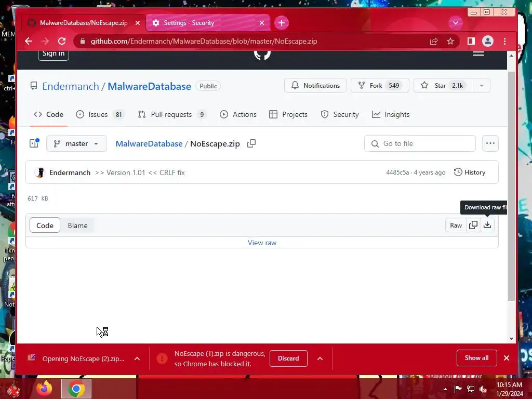Select the Code view toggle

click(45, 225)
